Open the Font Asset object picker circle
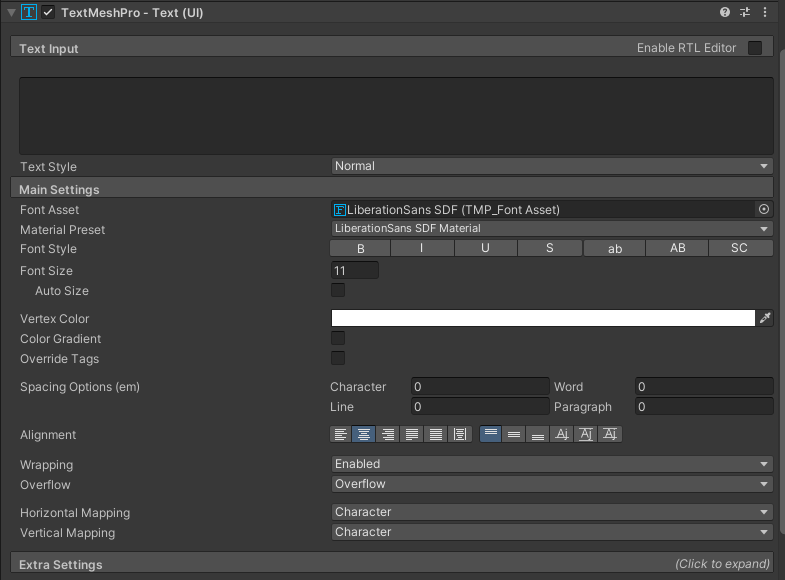This screenshot has width=785, height=580. [764, 210]
